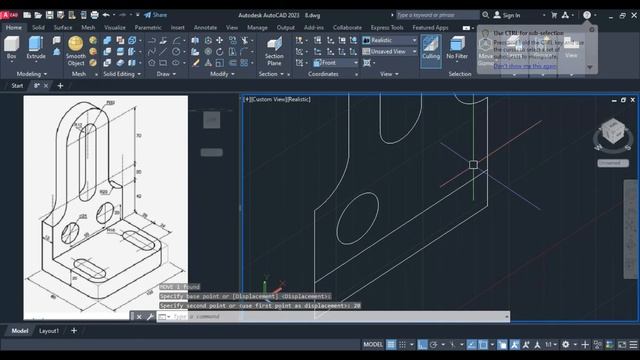
Task: Open the Section Plane tool
Action: click(x=274, y=51)
